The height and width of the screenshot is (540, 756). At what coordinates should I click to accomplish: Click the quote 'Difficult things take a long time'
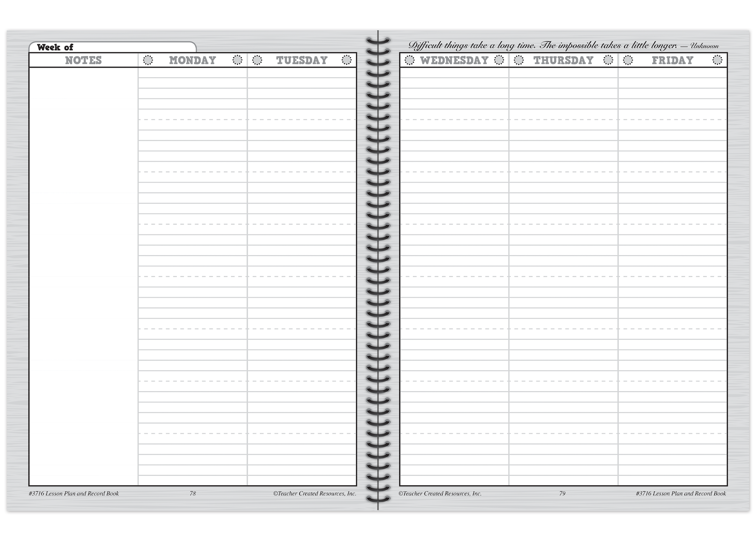472,46
